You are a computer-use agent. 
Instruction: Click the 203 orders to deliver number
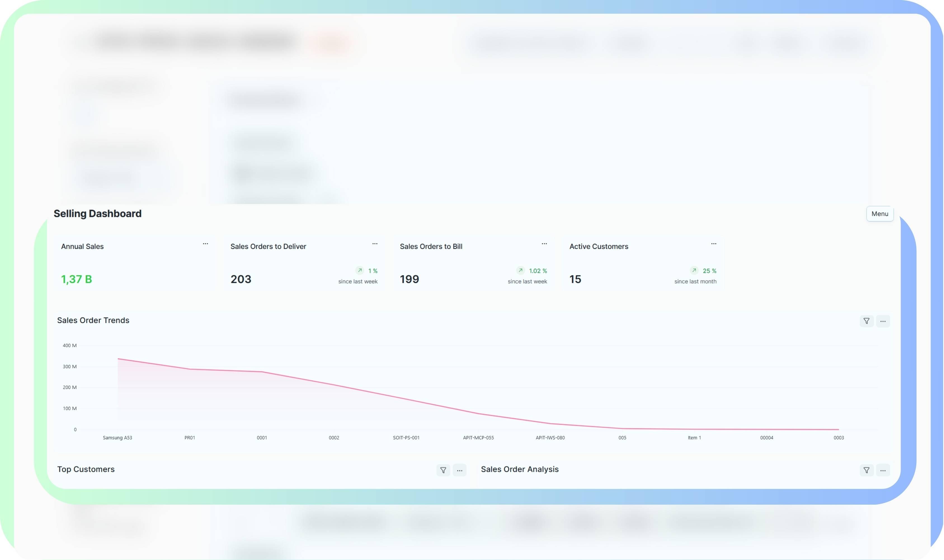coord(241,279)
